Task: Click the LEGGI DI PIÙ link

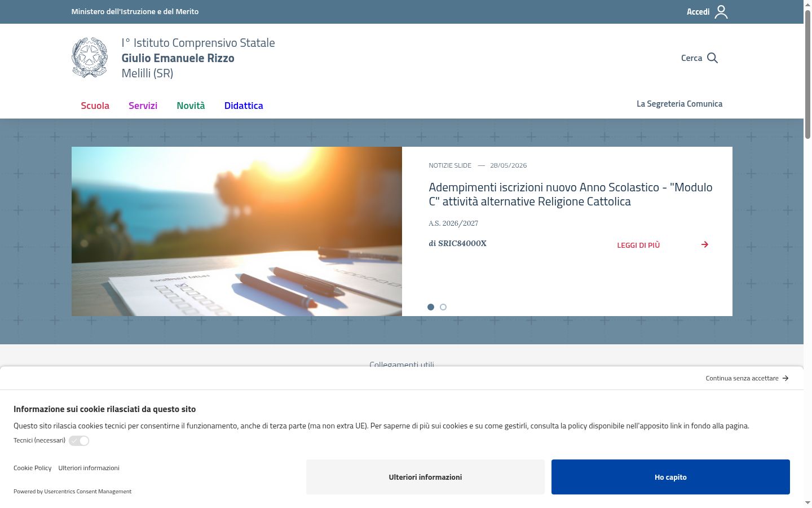Action: point(638,245)
